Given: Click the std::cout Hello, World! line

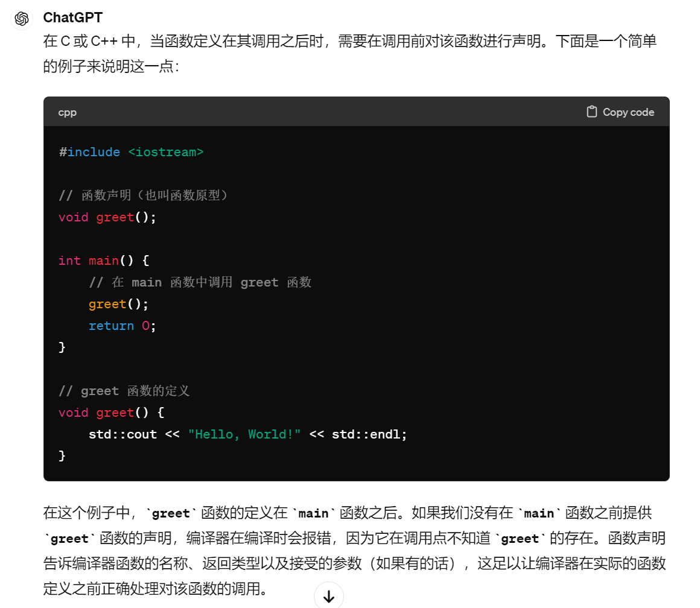Looking at the screenshot, I should tap(248, 434).
